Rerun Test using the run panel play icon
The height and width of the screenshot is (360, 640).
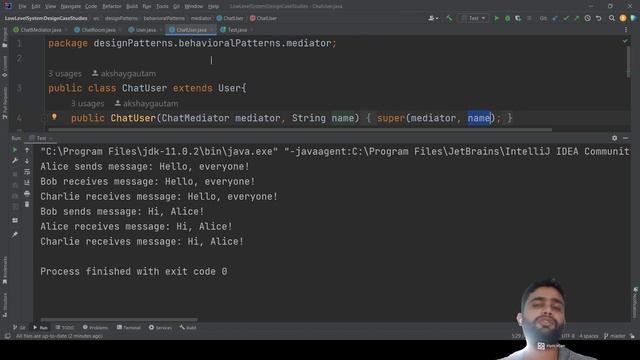coord(15,150)
